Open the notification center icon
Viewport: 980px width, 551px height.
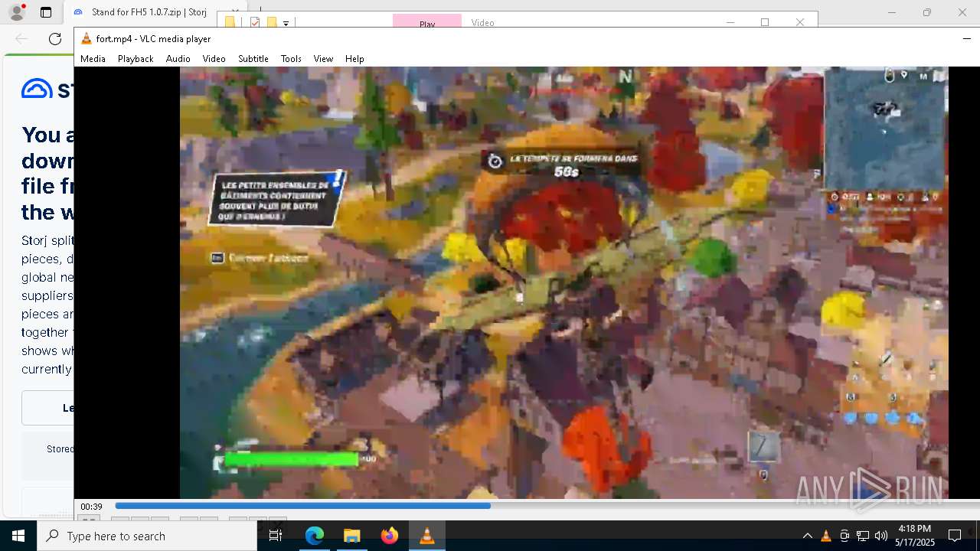pyautogui.click(x=955, y=536)
